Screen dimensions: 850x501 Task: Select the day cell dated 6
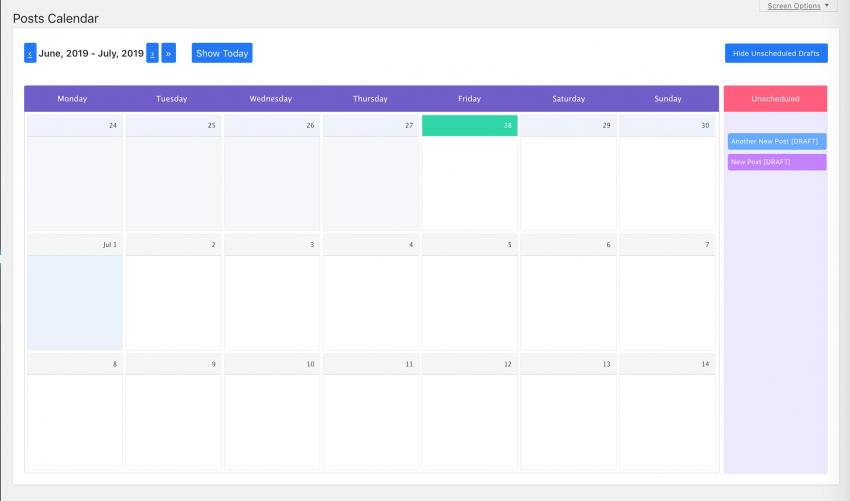click(x=569, y=292)
